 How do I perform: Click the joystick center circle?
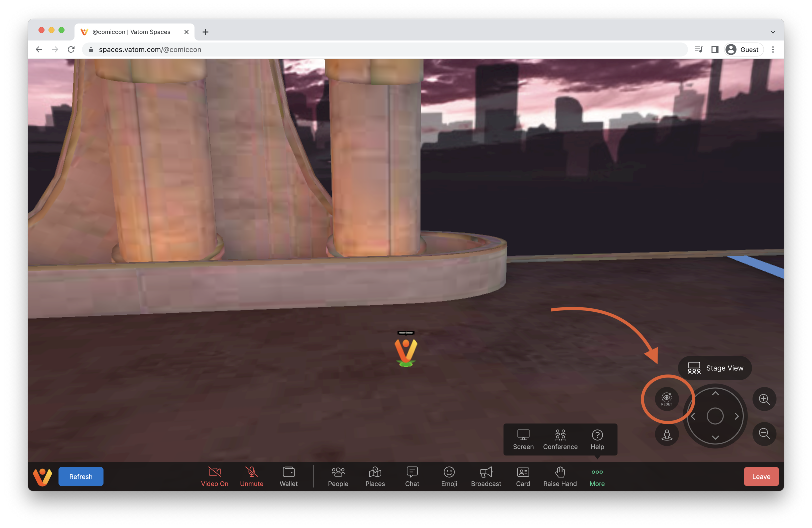715,416
